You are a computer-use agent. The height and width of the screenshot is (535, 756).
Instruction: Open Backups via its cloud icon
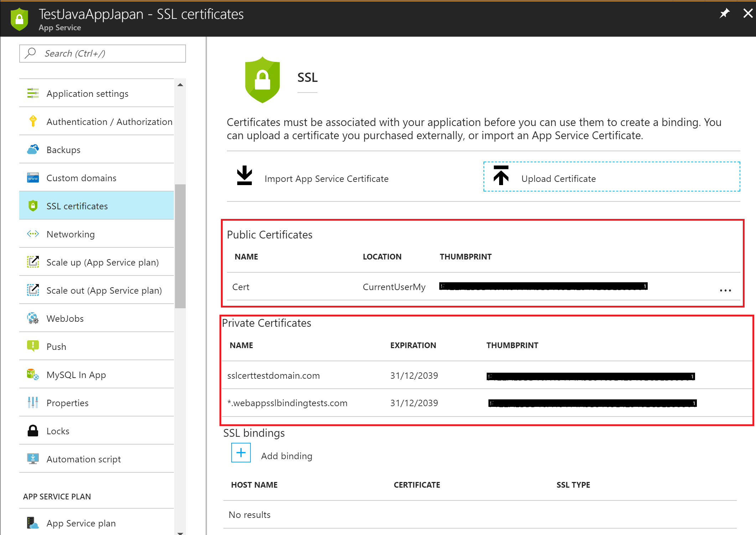pos(33,150)
